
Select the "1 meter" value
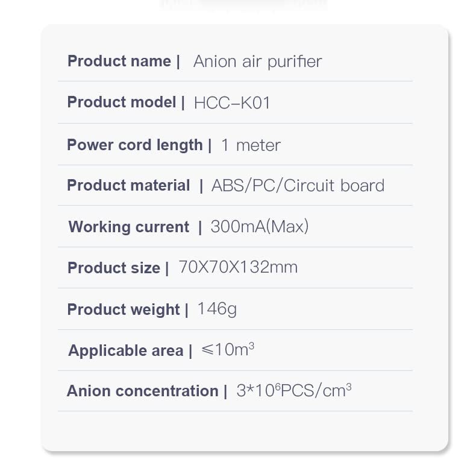[251, 145]
